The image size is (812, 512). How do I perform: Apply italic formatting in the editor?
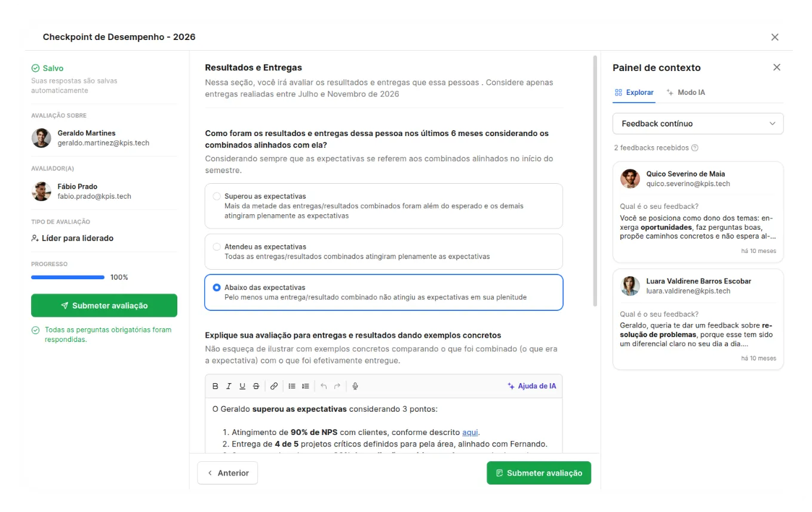click(229, 386)
